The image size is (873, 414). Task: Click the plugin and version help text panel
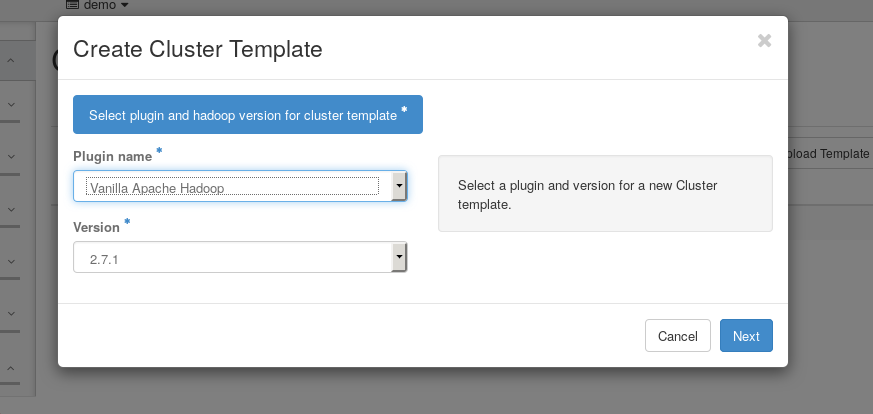pos(605,194)
